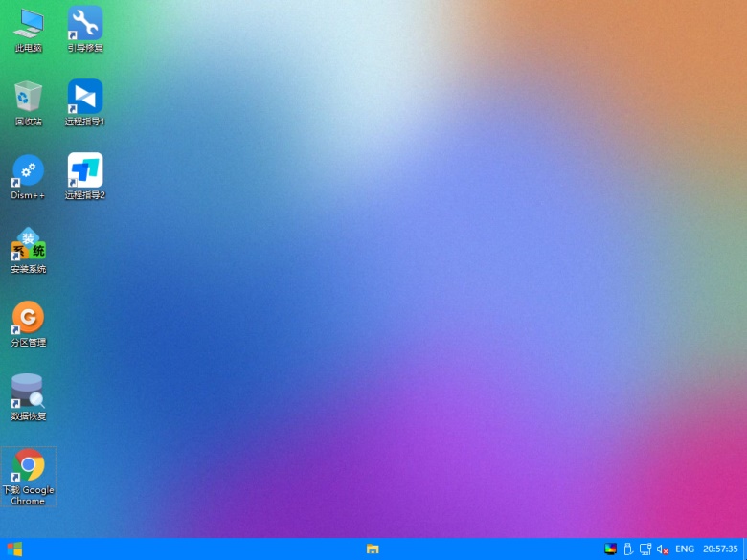The height and width of the screenshot is (560, 747).
Task: Select the 此电脑 (This PC) desktop icon
Action: pos(29,23)
